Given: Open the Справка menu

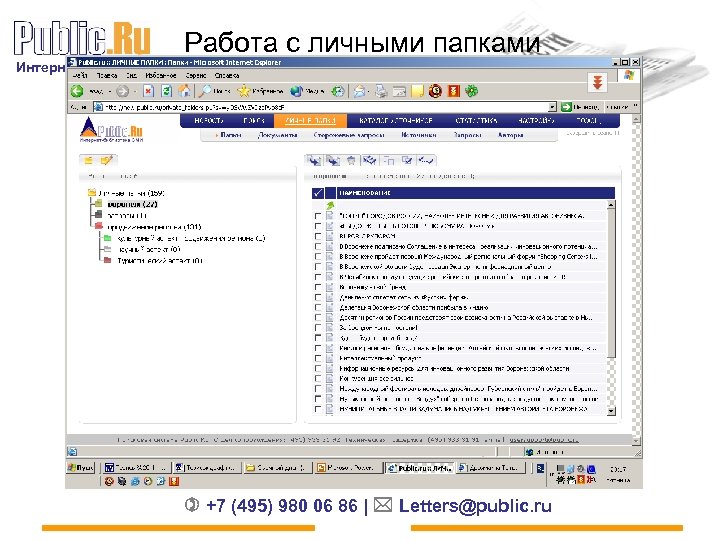Looking at the screenshot, I should click(227, 75).
